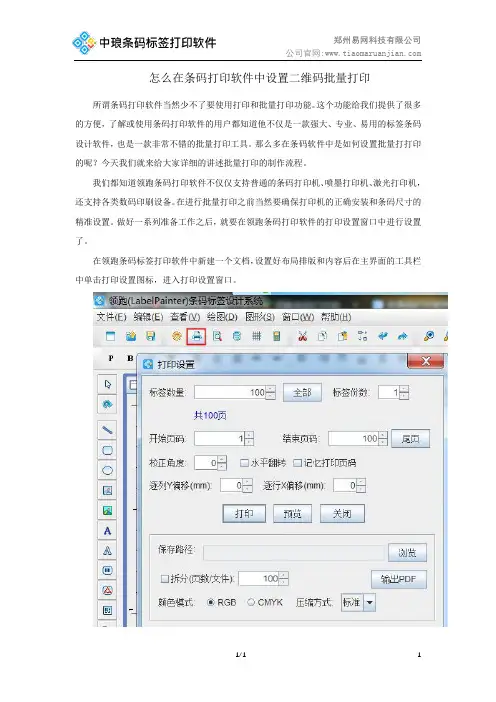
Task: Click the Cut scissors icon
Action: (x=303, y=336)
